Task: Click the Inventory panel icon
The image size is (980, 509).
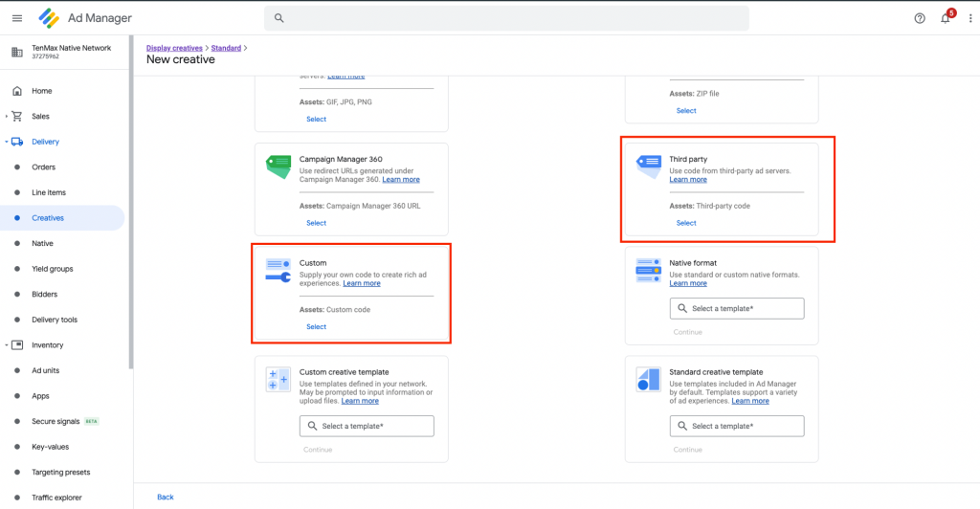Action: point(17,344)
